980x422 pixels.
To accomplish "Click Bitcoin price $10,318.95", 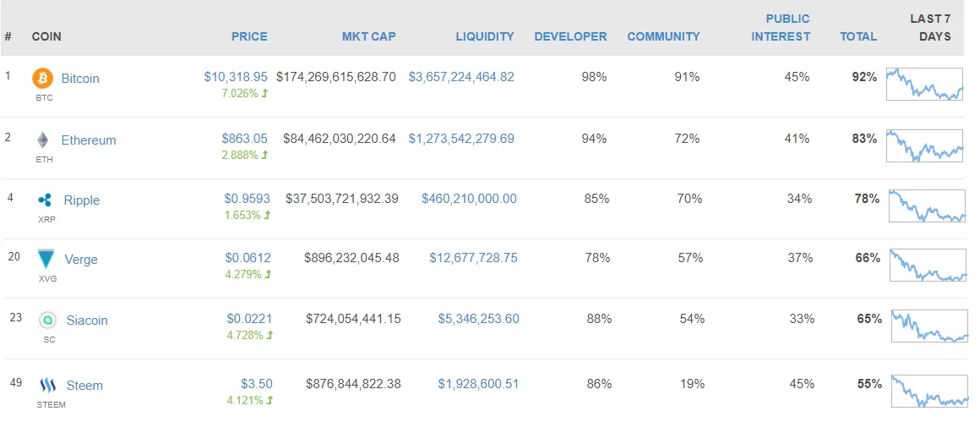I will tap(236, 77).
